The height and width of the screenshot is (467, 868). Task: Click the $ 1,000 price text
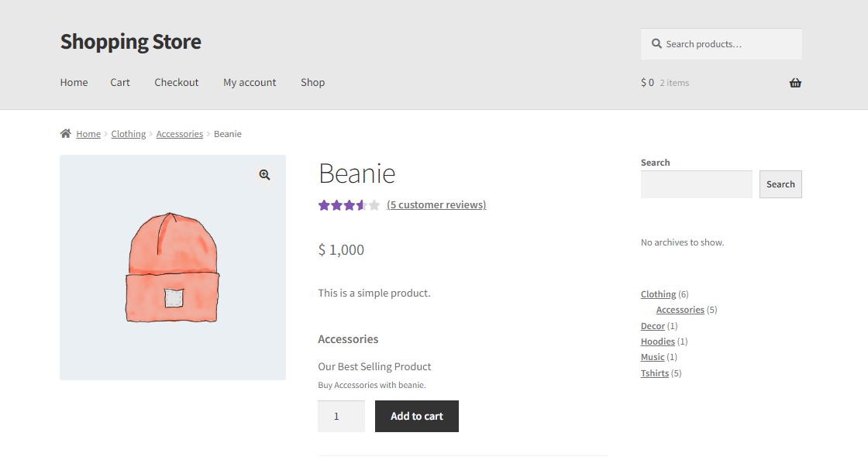pyautogui.click(x=341, y=250)
